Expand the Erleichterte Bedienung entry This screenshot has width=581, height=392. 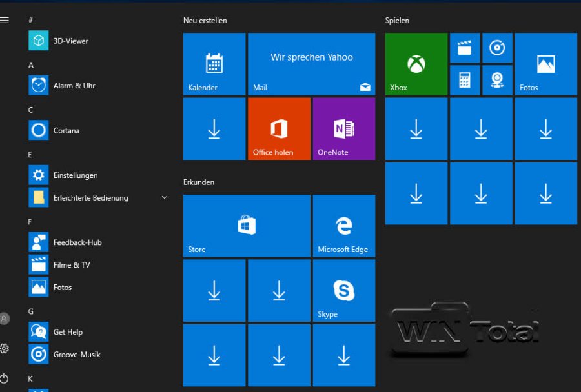pyautogui.click(x=165, y=197)
